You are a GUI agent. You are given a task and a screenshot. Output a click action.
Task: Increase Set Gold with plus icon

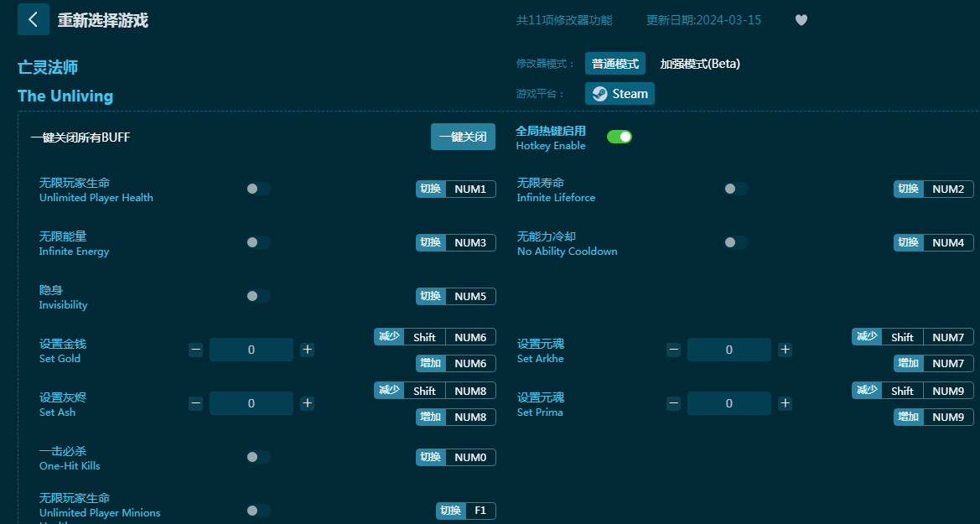(307, 350)
